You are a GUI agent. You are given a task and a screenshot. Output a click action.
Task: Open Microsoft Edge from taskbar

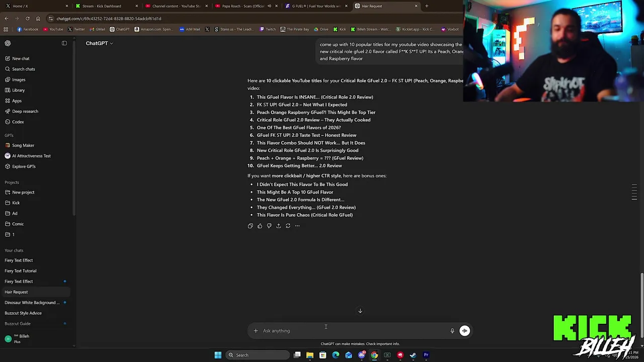336,355
